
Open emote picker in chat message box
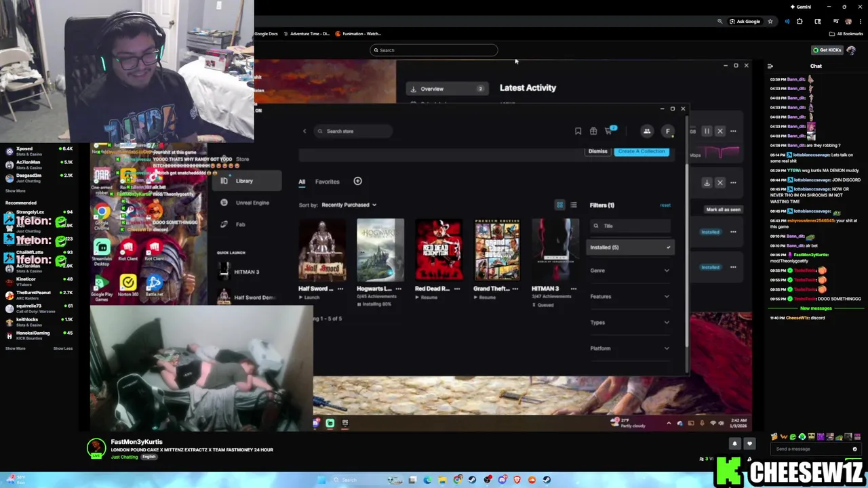coord(854,449)
